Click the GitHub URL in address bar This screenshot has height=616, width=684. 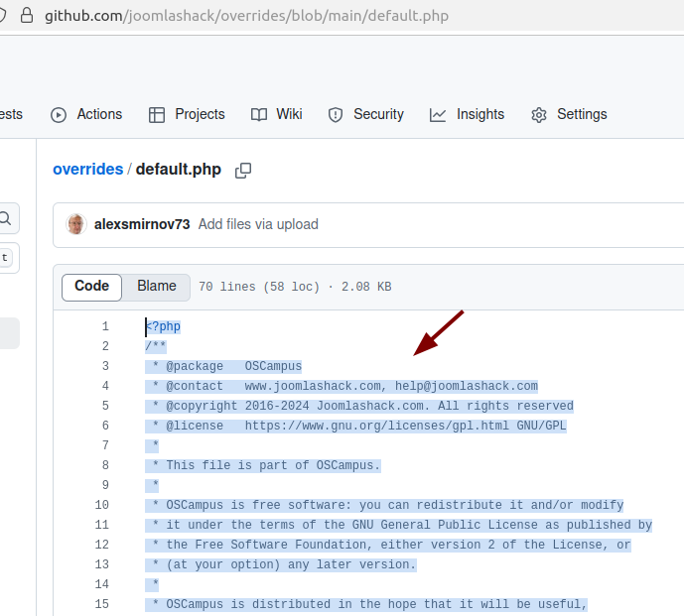246,16
